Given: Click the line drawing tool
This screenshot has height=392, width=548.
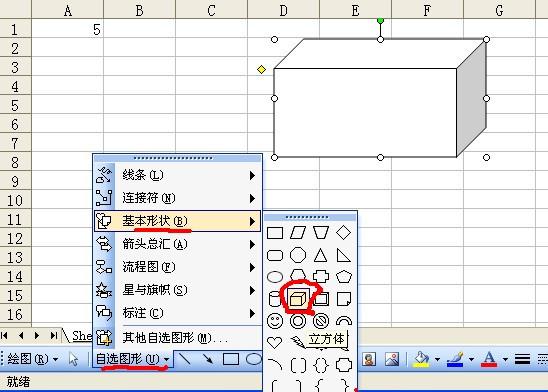Looking at the screenshot, I should [185, 359].
